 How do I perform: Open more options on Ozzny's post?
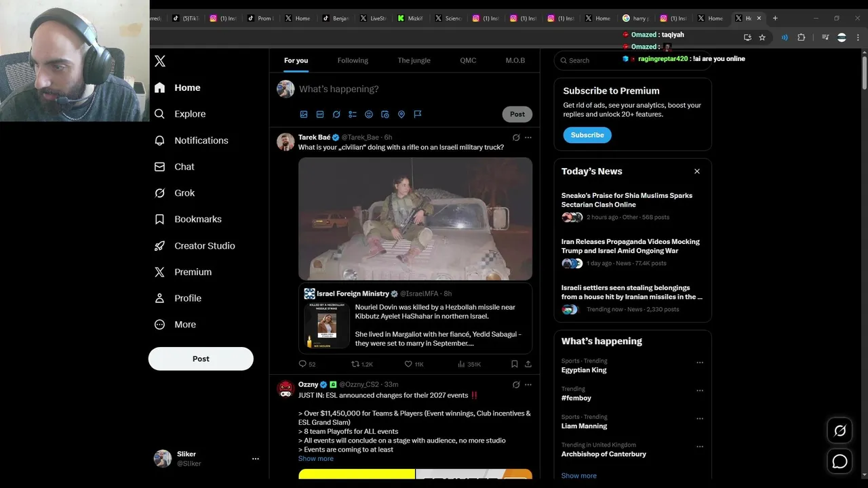528,385
